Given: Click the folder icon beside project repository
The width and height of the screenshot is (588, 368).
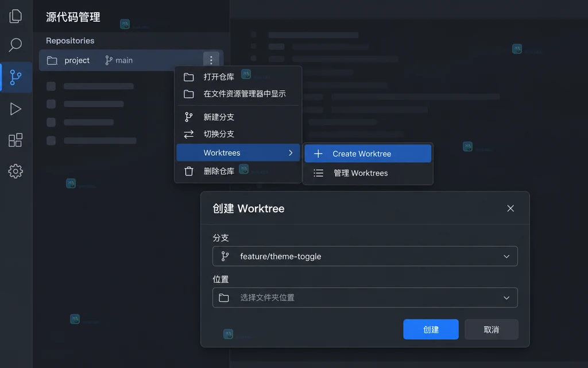Looking at the screenshot, I should pyautogui.click(x=52, y=60).
